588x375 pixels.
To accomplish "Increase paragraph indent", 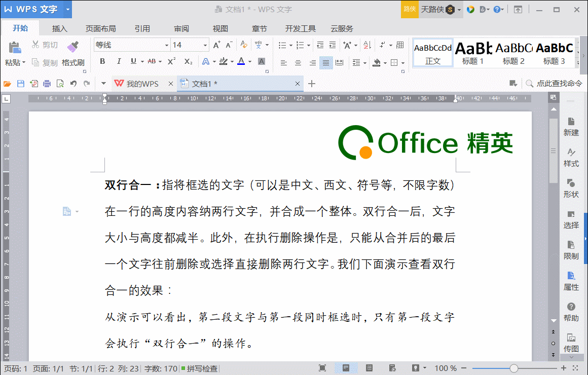I will coord(333,45).
